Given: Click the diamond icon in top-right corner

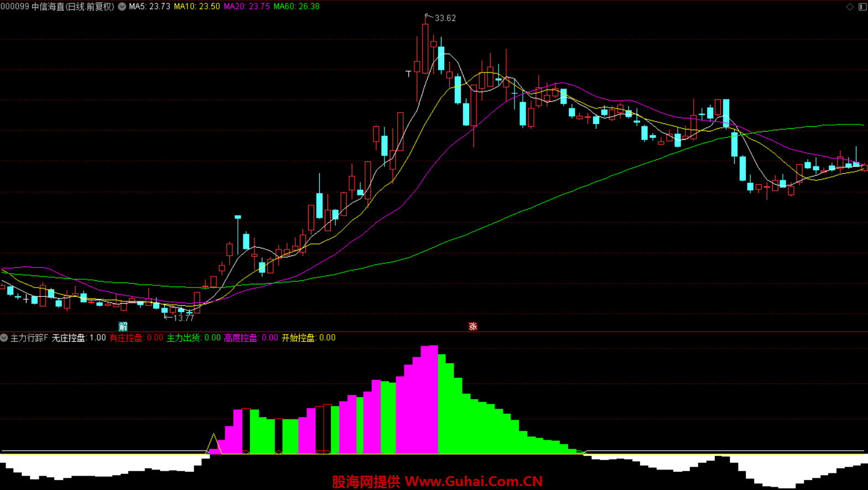Looking at the screenshot, I should click(x=850, y=7).
